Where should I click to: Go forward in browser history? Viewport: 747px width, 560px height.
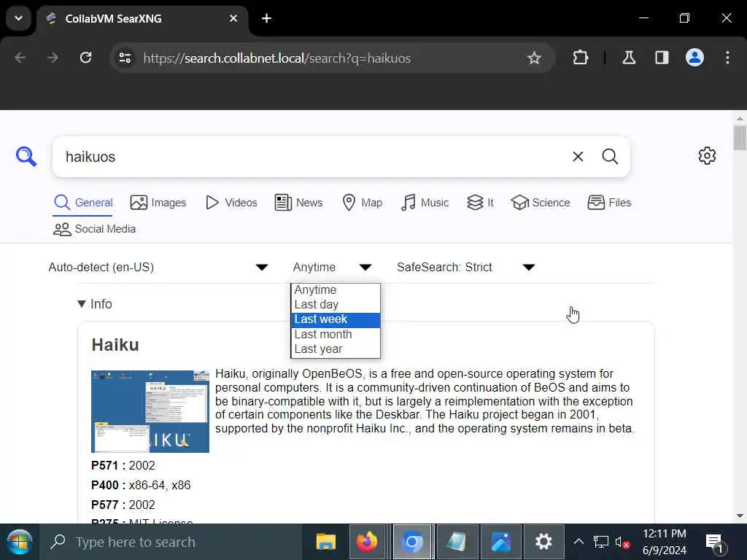point(53,58)
